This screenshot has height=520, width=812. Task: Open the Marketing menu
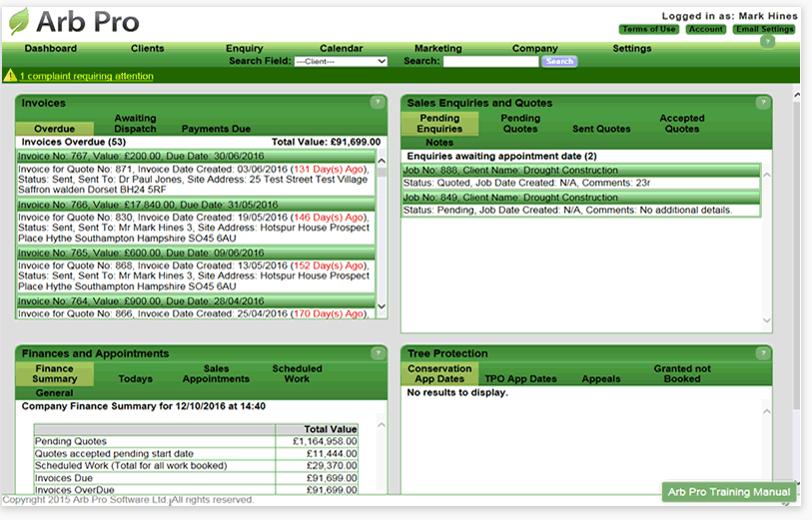(x=438, y=48)
